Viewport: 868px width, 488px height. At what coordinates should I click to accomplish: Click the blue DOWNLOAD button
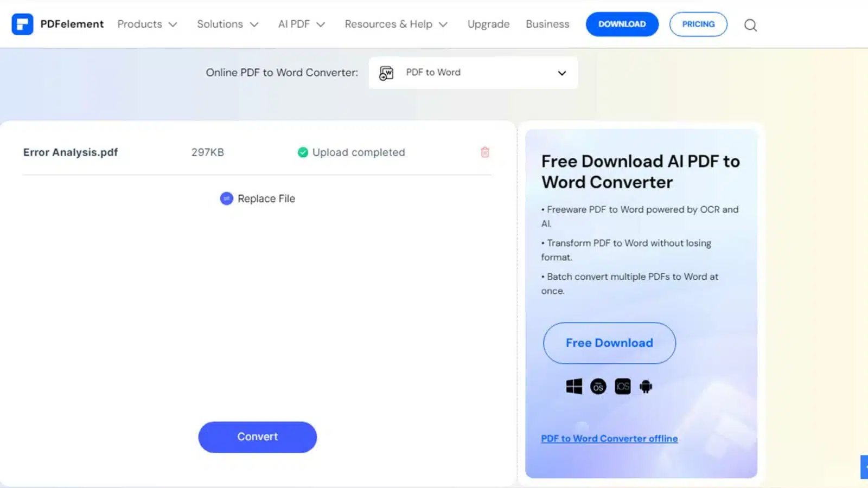point(622,24)
